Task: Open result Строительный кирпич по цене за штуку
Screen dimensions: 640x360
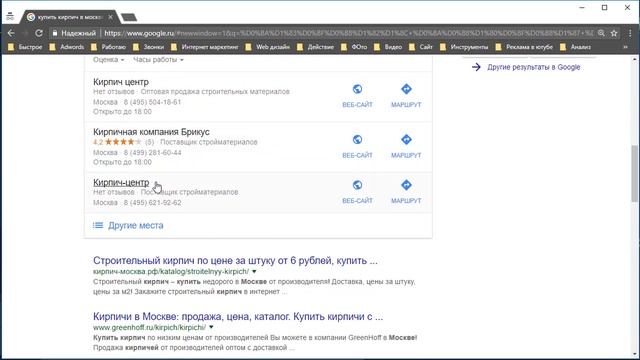Action: tap(235, 260)
